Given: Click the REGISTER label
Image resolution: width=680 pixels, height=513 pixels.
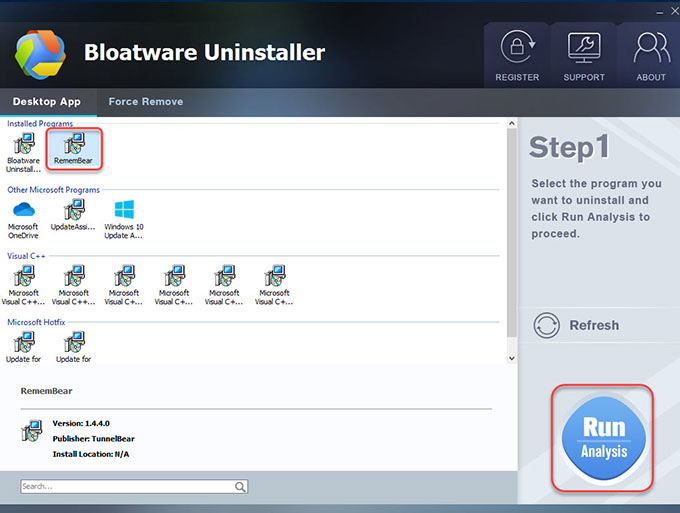Looking at the screenshot, I should [517, 77].
